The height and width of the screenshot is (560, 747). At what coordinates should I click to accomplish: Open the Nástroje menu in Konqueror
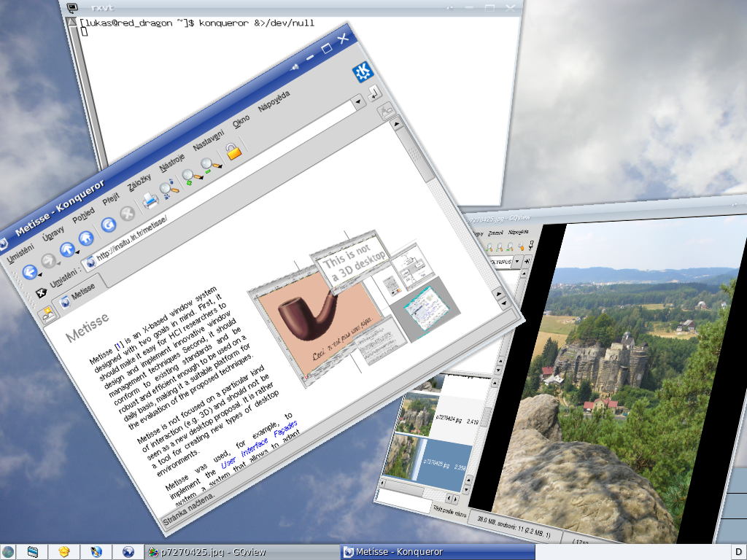(172, 163)
